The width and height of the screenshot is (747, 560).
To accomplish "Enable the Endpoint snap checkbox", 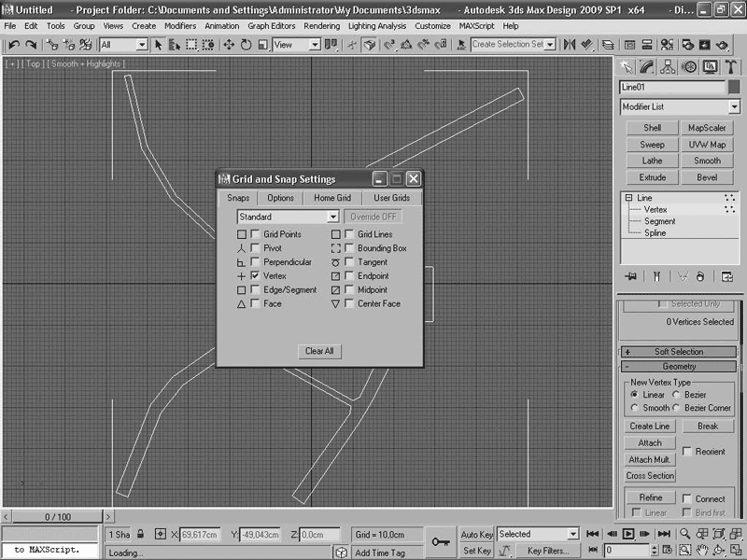I will pos(349,276).
